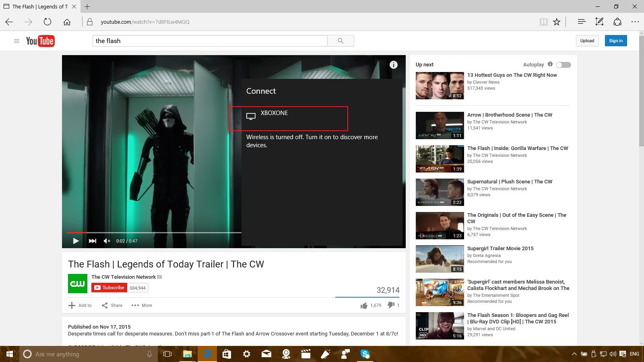Show hidden system tray icons

point(574,354)
